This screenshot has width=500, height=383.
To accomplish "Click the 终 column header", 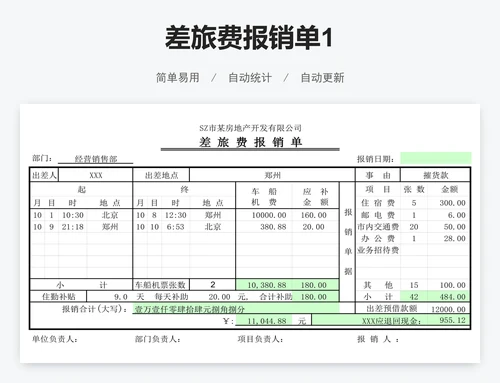I will click(184, 189).
